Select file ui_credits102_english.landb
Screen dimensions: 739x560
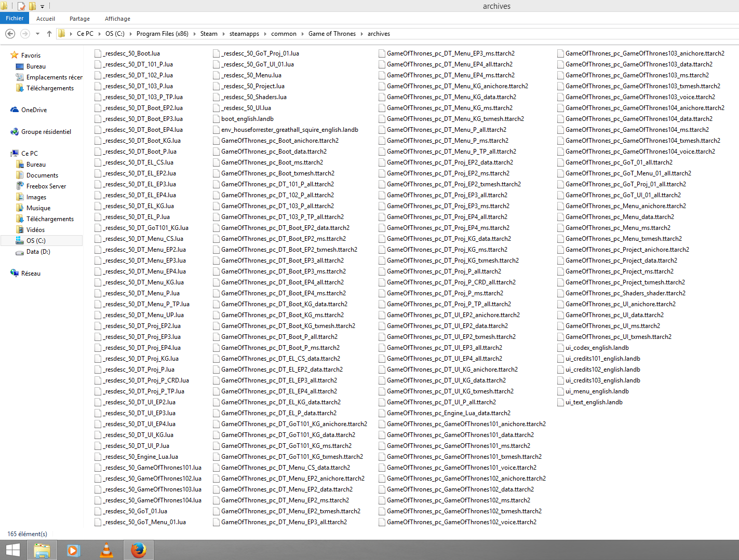[x=598, y=370]
